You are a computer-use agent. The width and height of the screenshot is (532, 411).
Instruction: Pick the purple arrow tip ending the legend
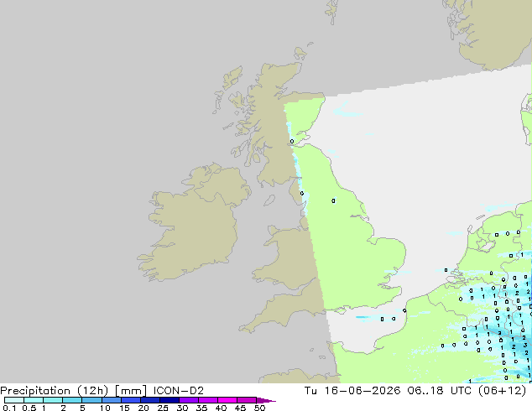tap(266, 400)
